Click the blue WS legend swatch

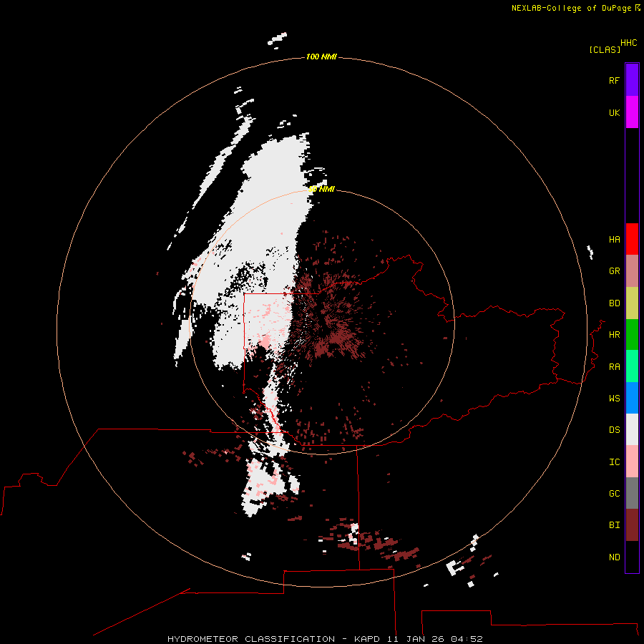point(632,398)
